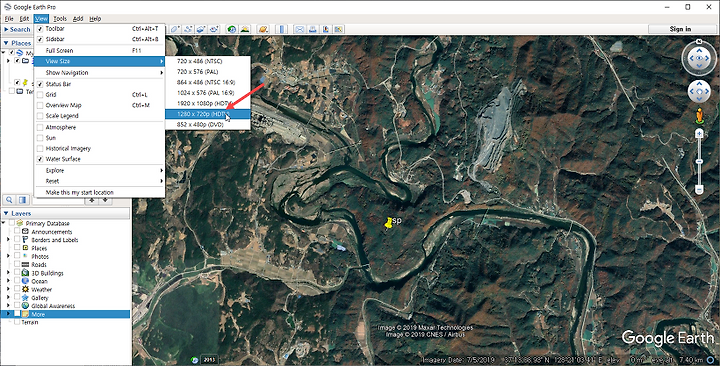Select the eye icon in Look joystick
Screen dimensions: 720x366
coord(699,58)
